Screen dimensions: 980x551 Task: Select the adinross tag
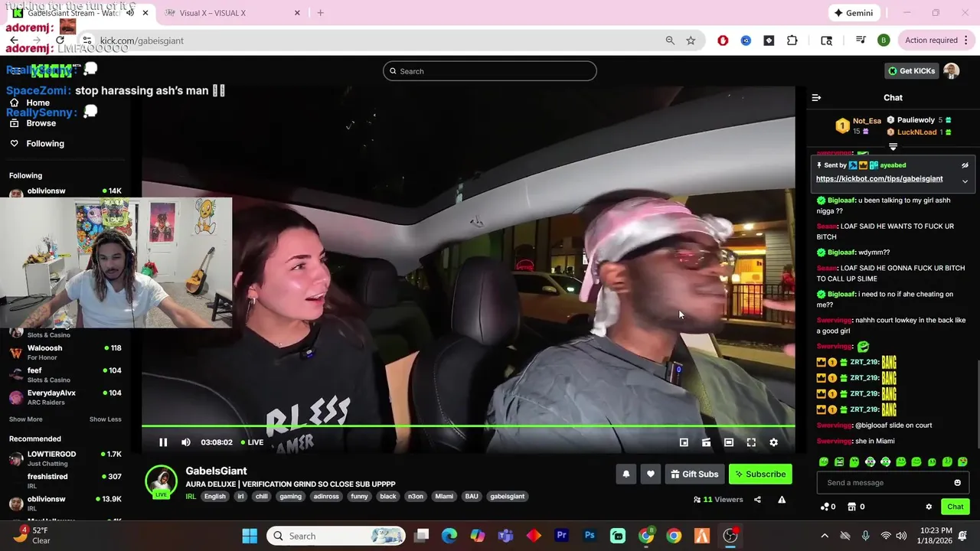coord(326,497)
